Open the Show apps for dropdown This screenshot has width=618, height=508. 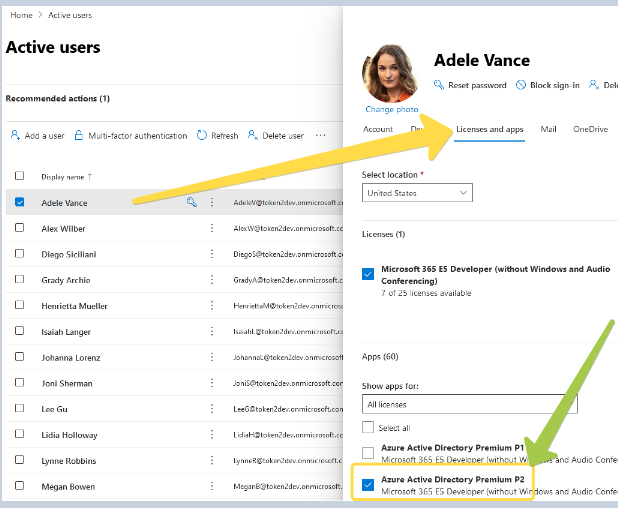(469, 404)
